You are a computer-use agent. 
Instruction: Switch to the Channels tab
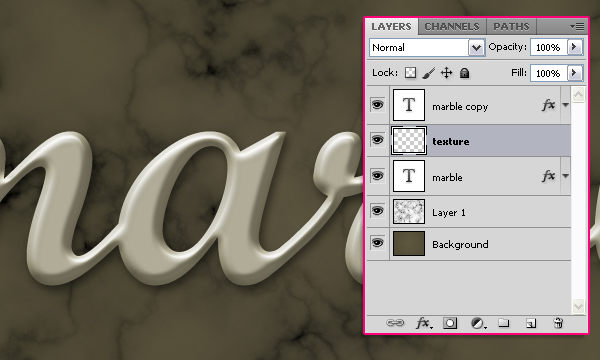(452, 26)
